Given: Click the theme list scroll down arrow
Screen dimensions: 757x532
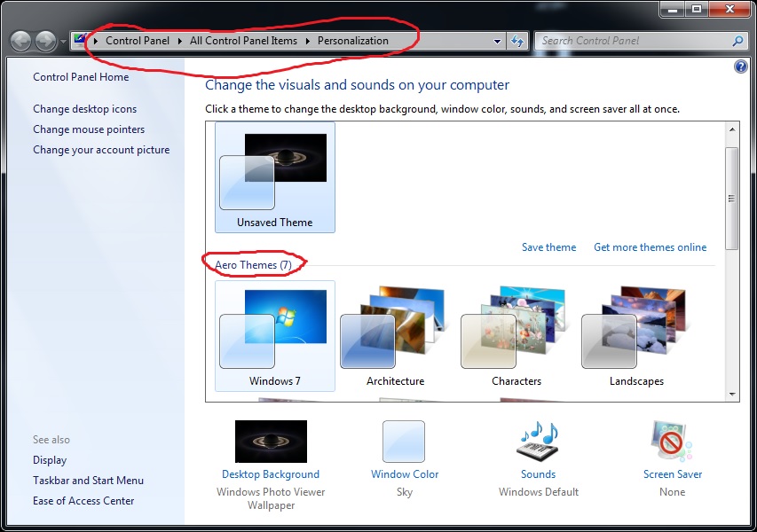Looking at the screenshot, I should coord(732,394).
